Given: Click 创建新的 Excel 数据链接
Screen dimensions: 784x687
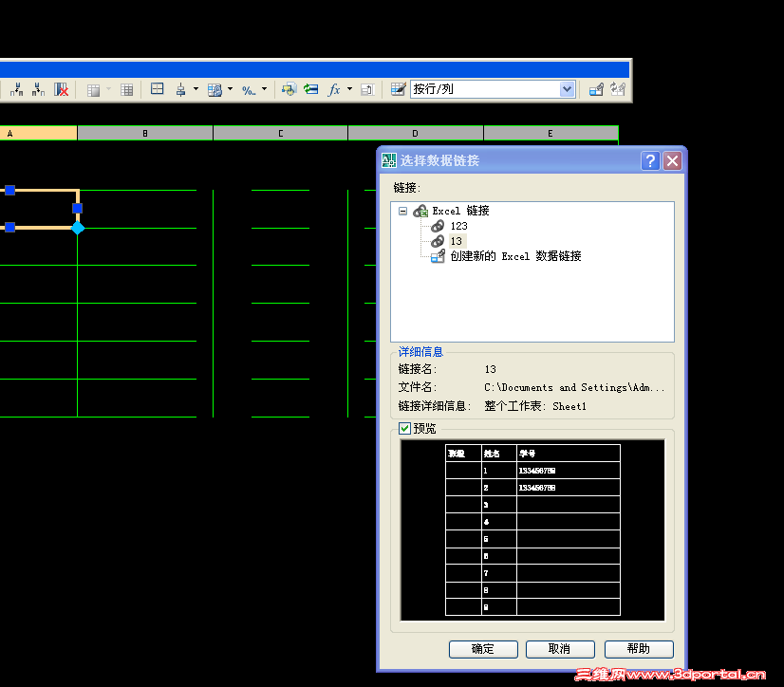Looking at the screenshot, I should point(515,256).
